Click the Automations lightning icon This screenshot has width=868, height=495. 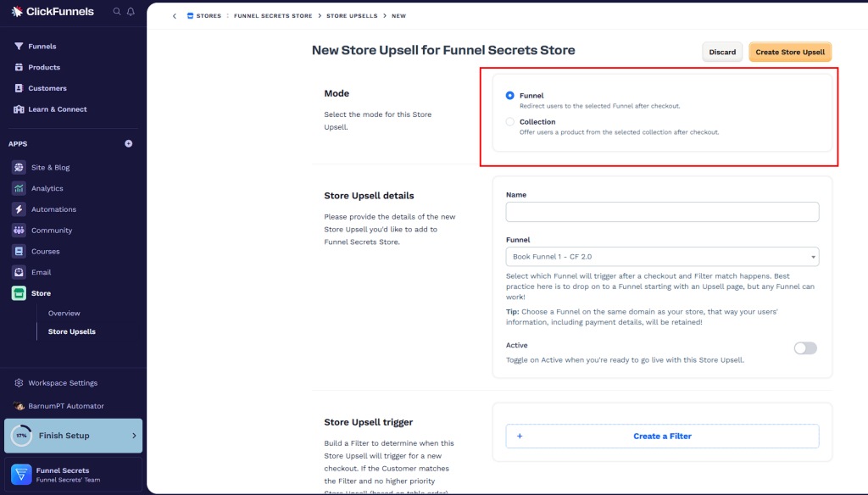[19, 209]
